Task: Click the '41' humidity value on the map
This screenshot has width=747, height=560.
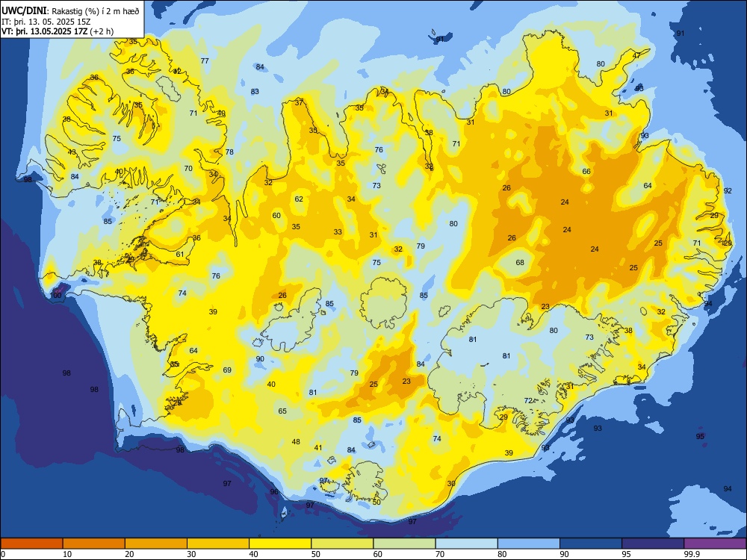Action: 318,447
